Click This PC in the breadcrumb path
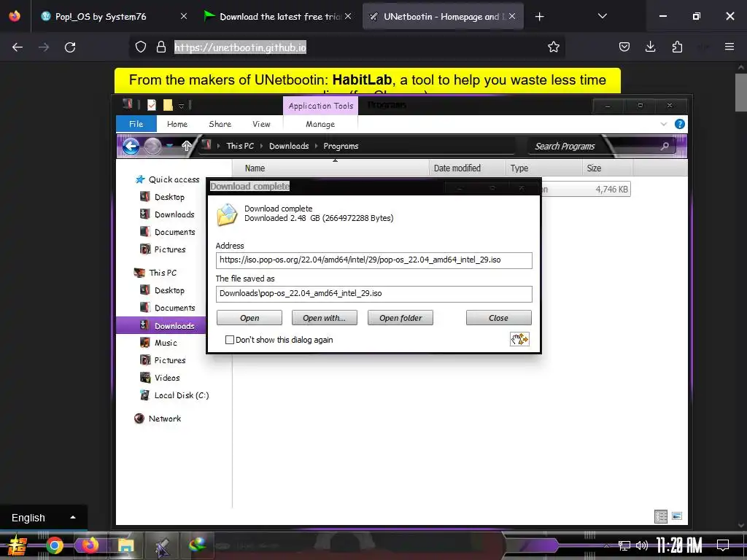Image resolution: width=747 pixels, height=560 pixels. point(240,146)
